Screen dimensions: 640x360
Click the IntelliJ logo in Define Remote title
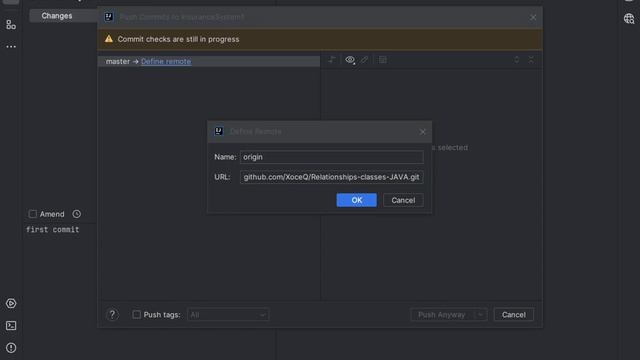point(219,131)
